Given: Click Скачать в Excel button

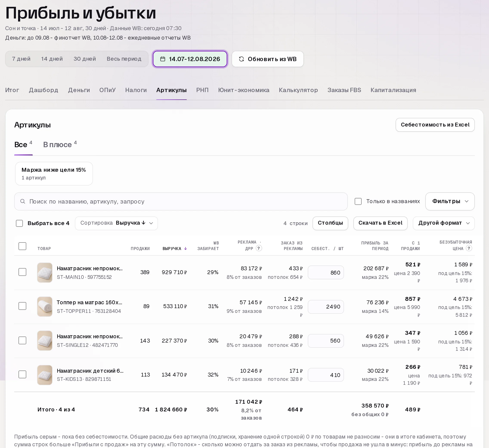Looking at the screenshot, I should click(380, 223).
